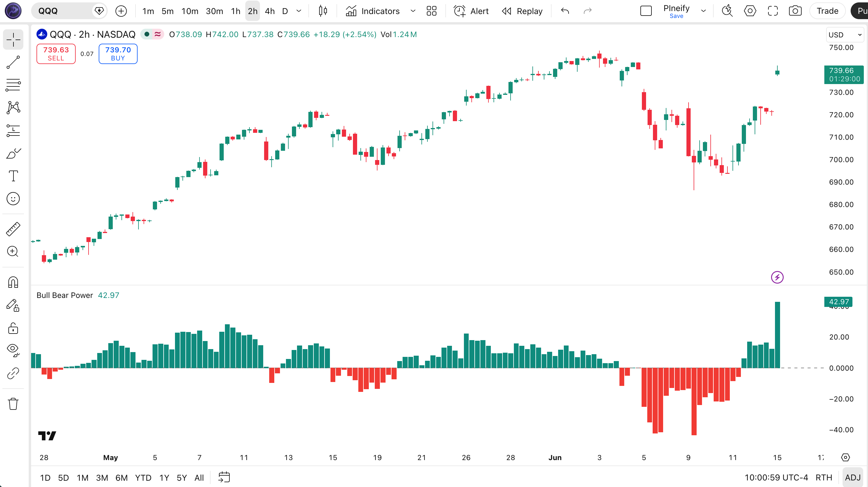This screenshot has width=868, height=487.
Task: Open the candlestick chart style selector
Action: [323, 11]
